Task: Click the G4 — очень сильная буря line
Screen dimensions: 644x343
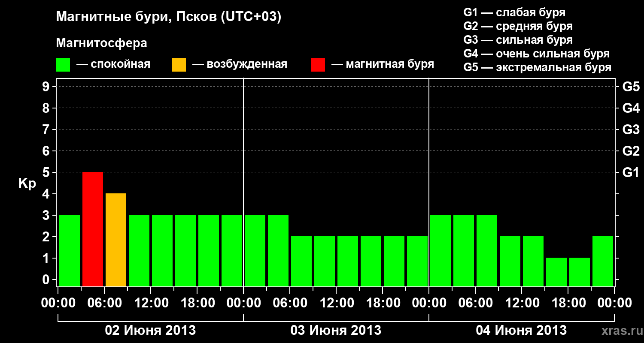Action: point(537,54)
